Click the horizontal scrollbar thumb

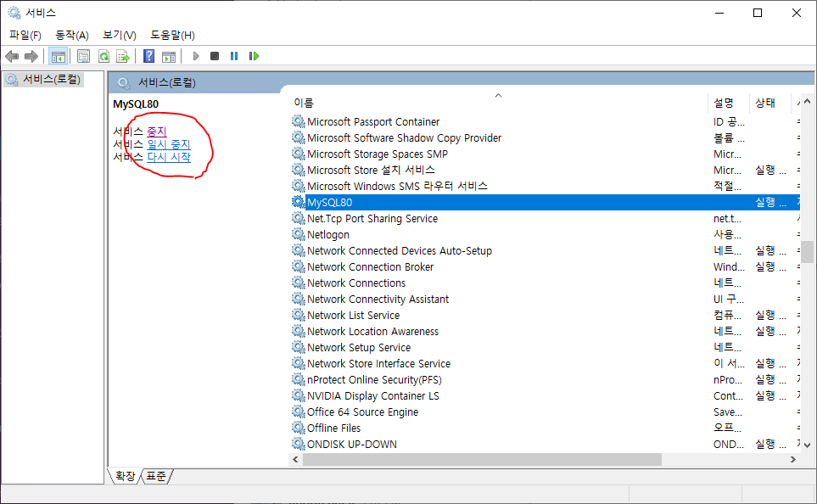point(482,459)
